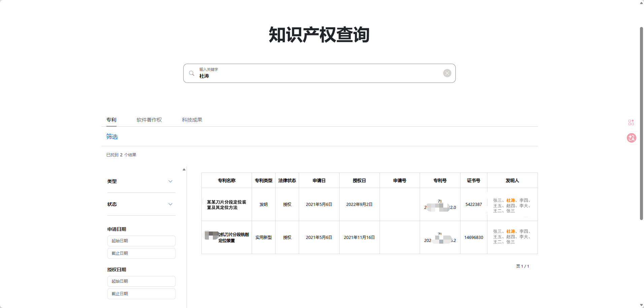Click highlighted 杜涛 in second row inventors
The width and height of the screenshot is (644, 308).
coord(511,232)
